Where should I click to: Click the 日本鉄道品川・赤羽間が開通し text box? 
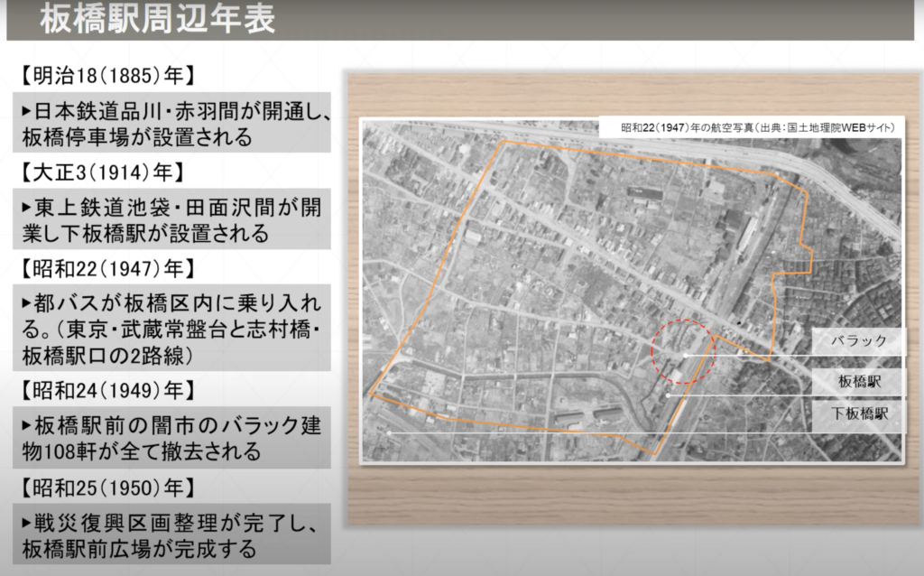[171, 123]
